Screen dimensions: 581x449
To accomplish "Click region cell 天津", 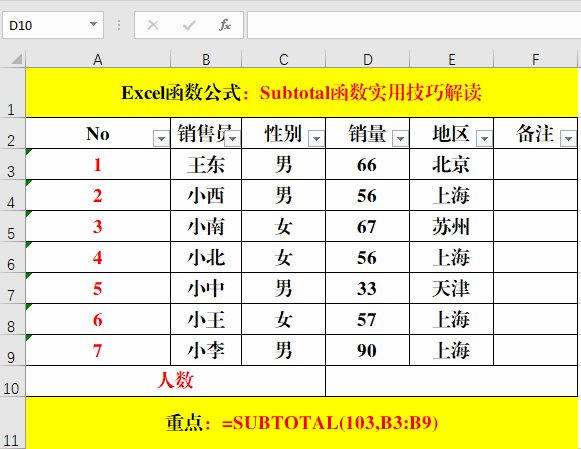I will coord(452,288).
